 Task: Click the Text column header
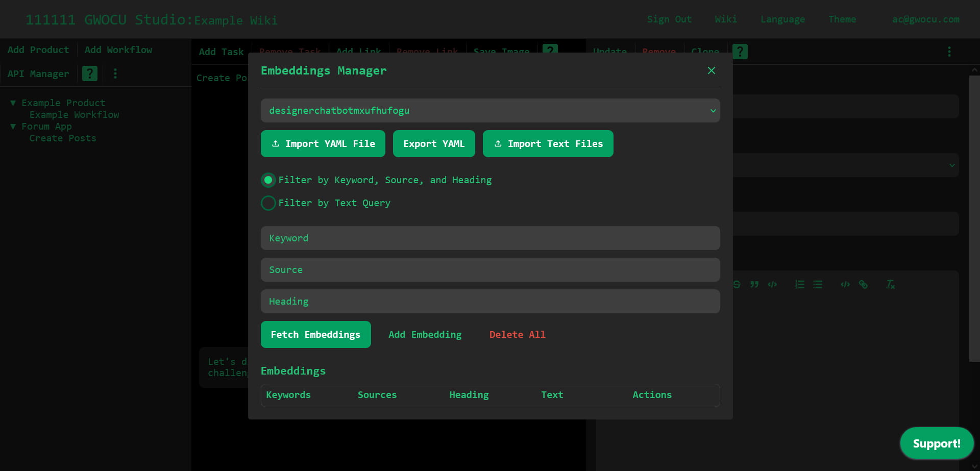552,394
